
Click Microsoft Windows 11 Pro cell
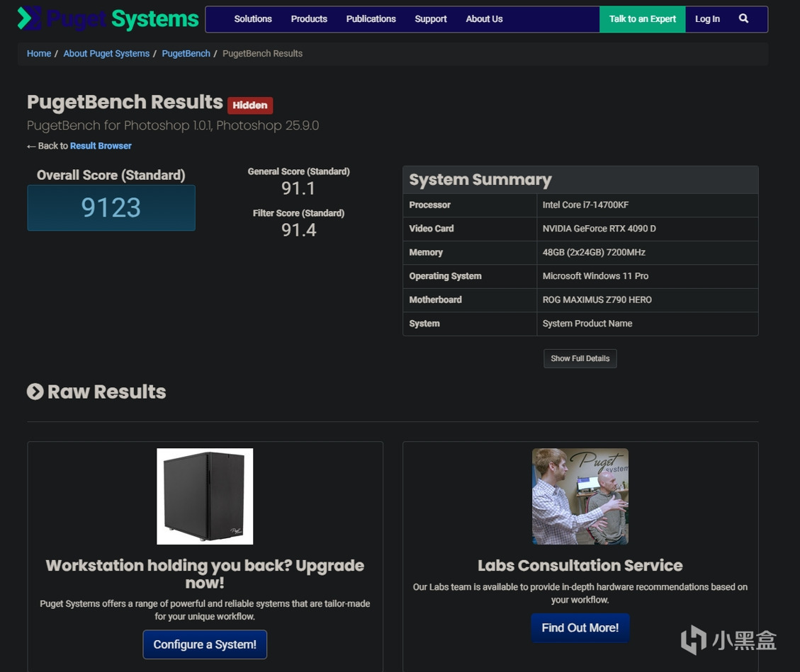tap(647, 276)
